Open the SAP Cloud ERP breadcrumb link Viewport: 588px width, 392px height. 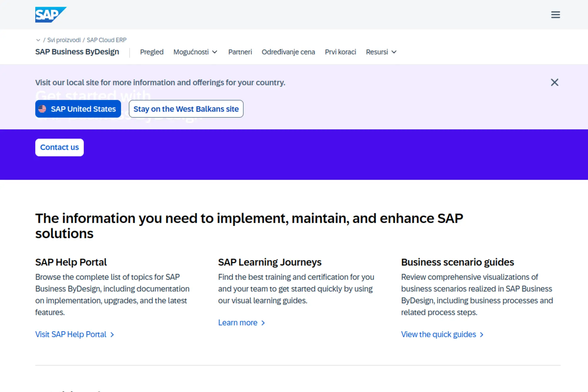(107, 40)
